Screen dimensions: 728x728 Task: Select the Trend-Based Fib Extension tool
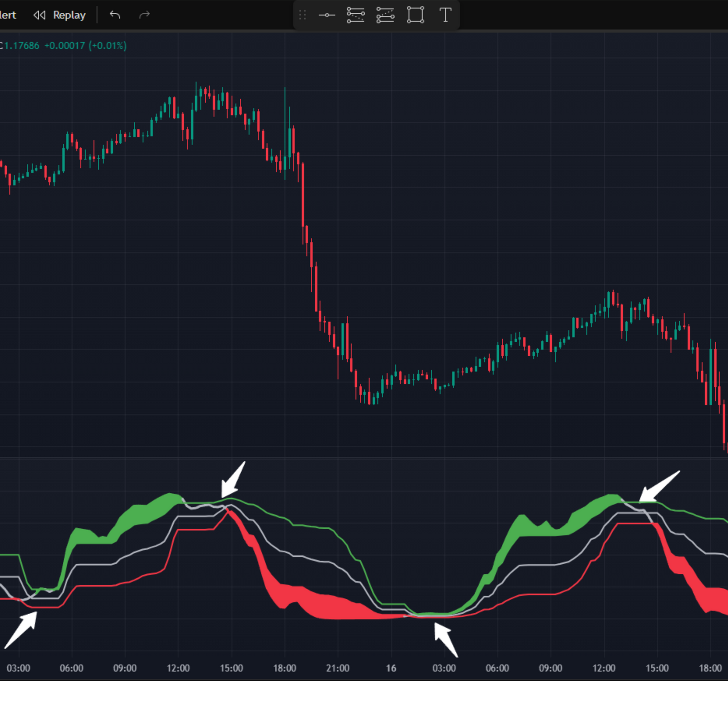click(385, 15)
